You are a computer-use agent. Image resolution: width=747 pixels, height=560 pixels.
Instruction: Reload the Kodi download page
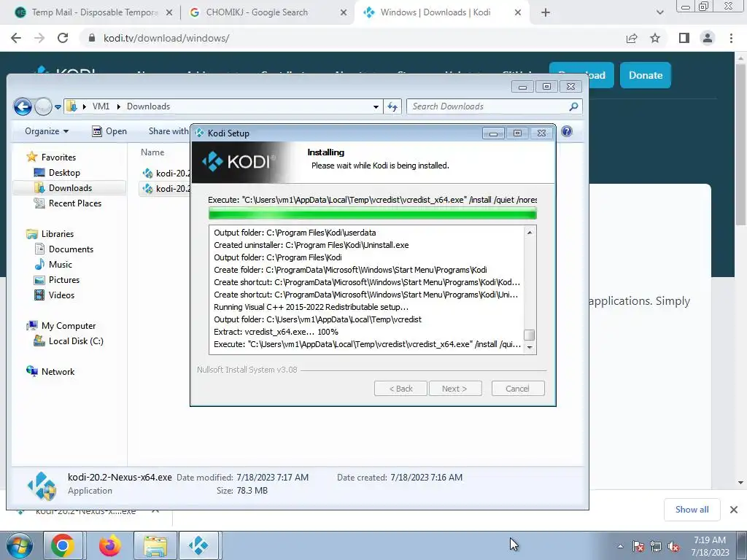click(x=63, y=38)
